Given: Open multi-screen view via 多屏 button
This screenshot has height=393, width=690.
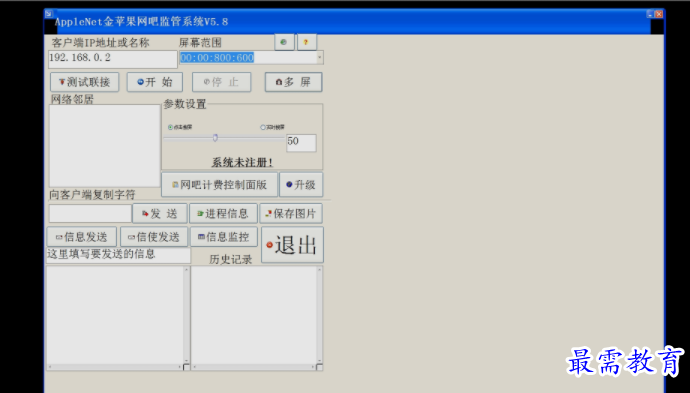Looking at the screenshot, I should (x=294, y=82).
